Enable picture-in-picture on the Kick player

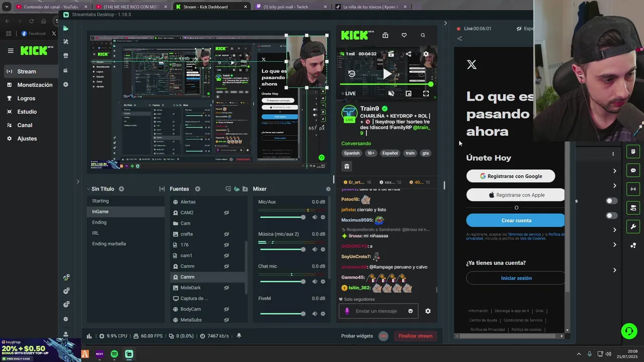tap(409, 94)
